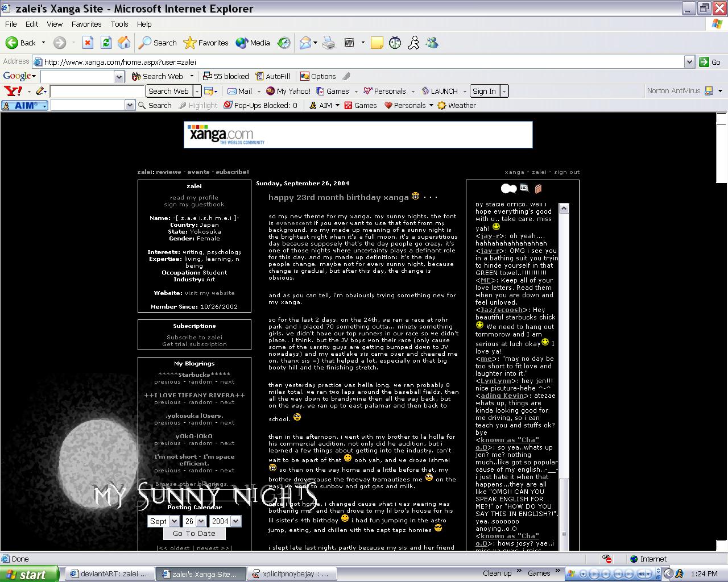This screenshot has height=582, width=728.
Task: Open the Favorites menu
Action: pos(86,24)
